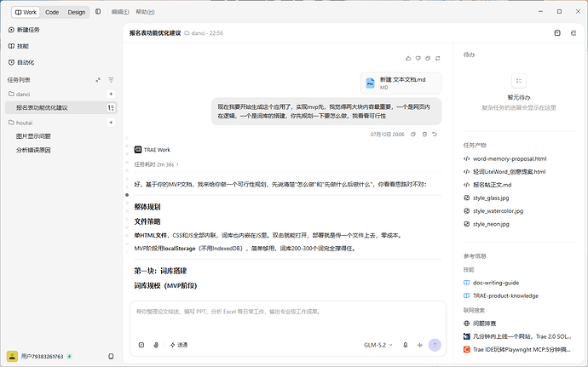This screenshot has height=367, width=588.
Task: Click the list icon on 报名表功能优化建议 row
Action: (x=111, y=107)
